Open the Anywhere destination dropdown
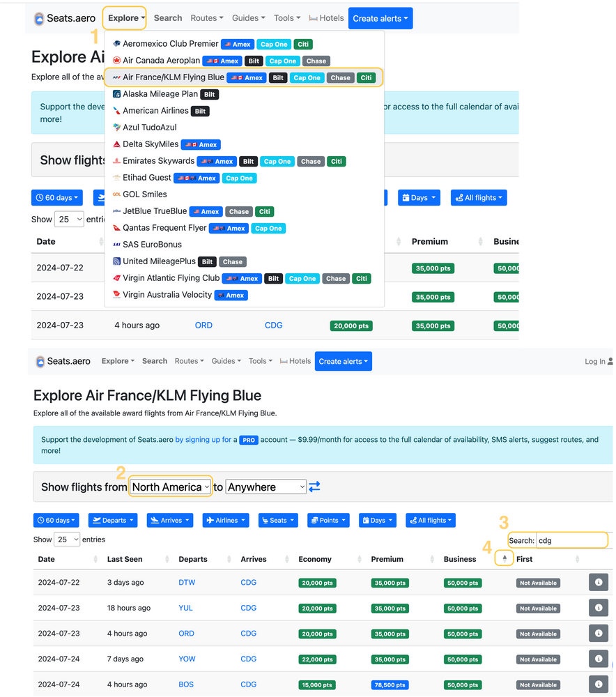This screenshot has width=616, height=697. pos(265,487)
